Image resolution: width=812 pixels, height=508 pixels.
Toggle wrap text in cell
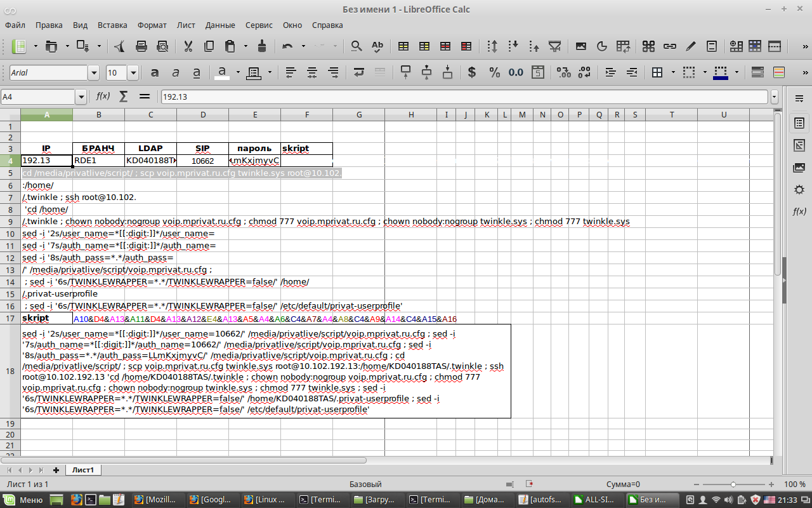click(359, 72)
